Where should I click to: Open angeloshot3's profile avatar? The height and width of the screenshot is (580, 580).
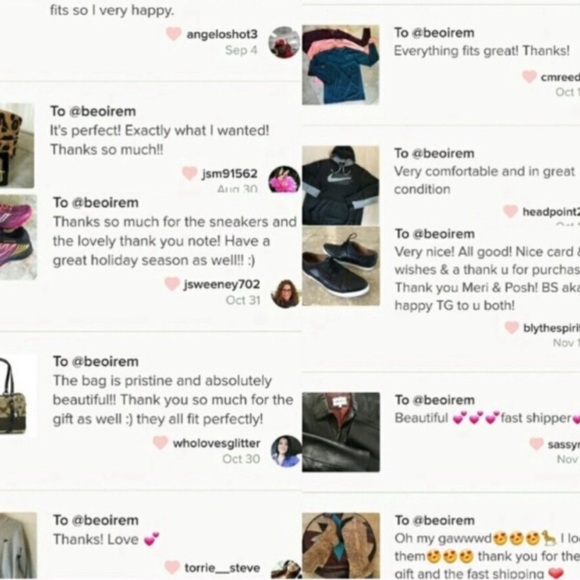tap(284, 42)
